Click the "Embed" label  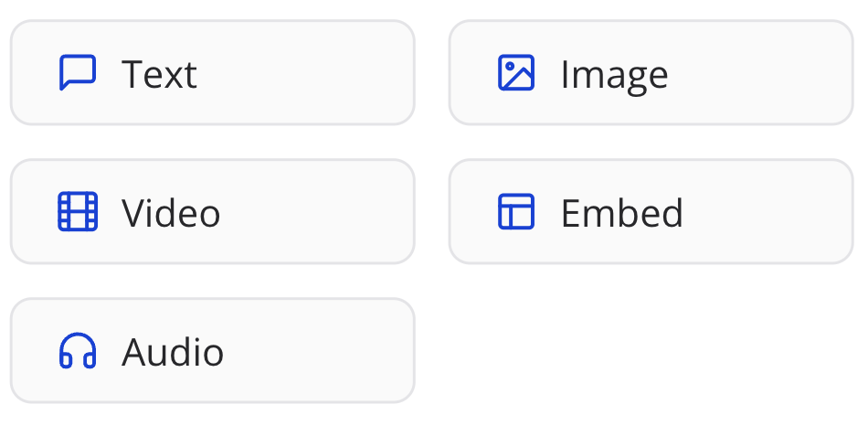[x=621, y=213]
